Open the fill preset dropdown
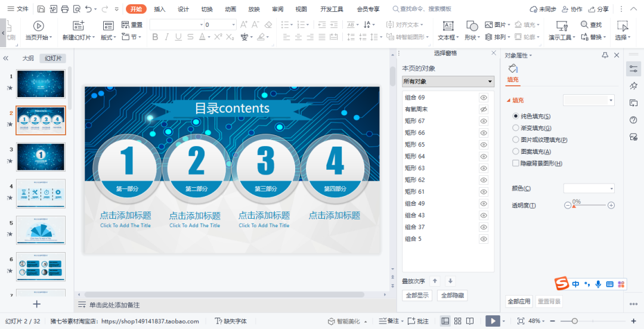This screenshot has width=644, height=329. pos(589,100)
